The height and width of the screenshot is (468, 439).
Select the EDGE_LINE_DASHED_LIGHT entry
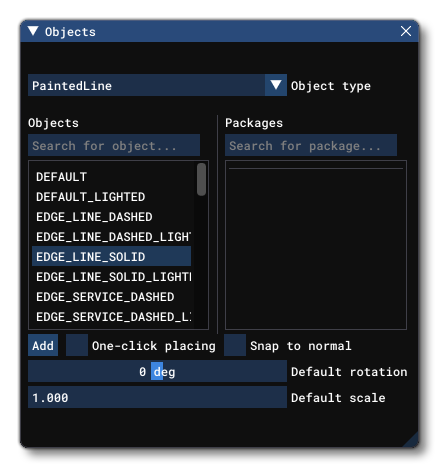pos(111,237)
